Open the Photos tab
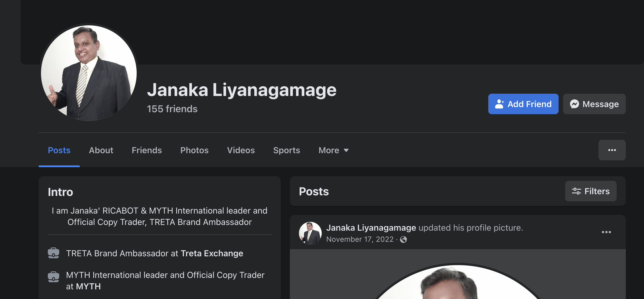Viewport: 644px width, 299px height. [x=194, y=150]
